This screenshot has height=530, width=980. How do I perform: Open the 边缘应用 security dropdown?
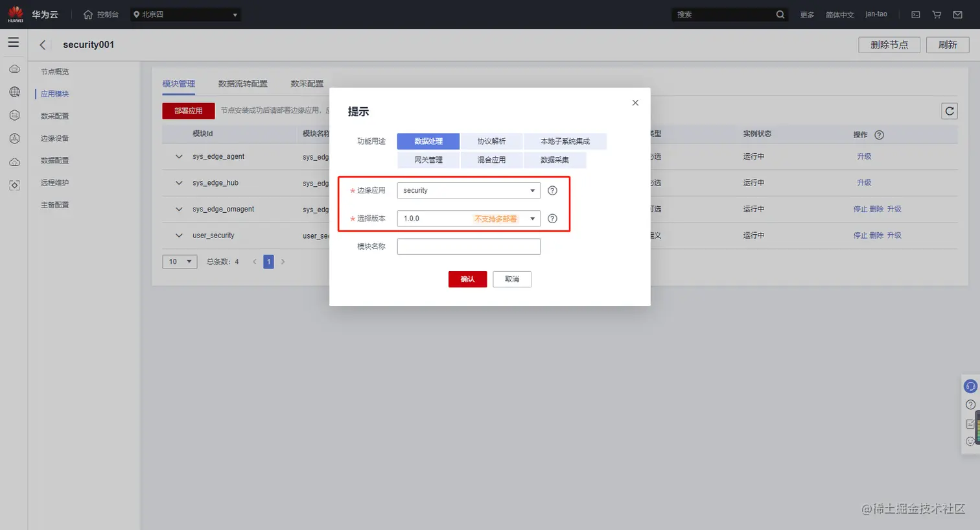click(469, 191)
